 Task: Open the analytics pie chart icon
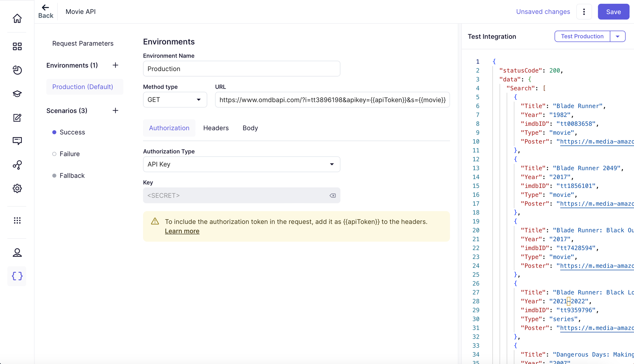[x=17, y=70]
